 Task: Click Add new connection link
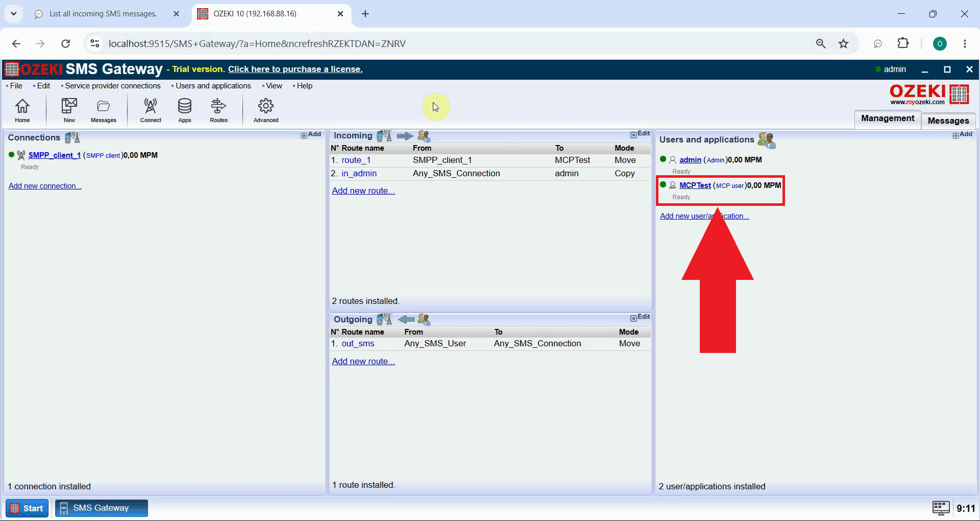pos(45,186)
